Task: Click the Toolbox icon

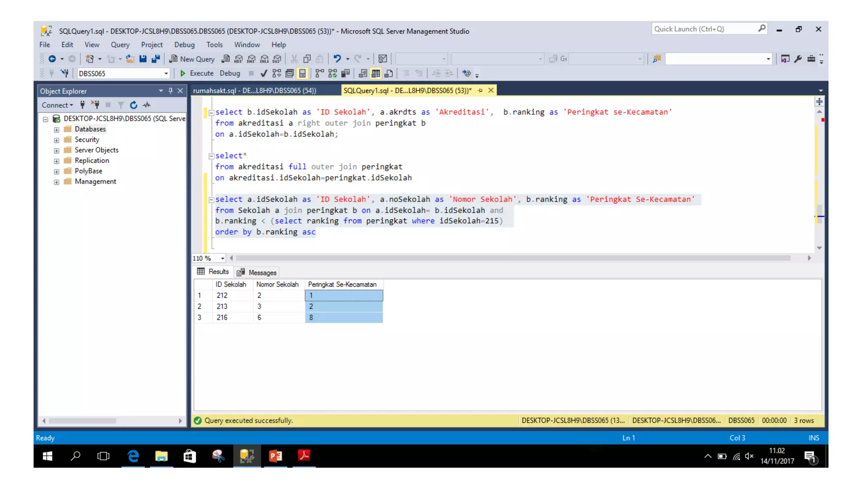Action: tap(811, 59)
